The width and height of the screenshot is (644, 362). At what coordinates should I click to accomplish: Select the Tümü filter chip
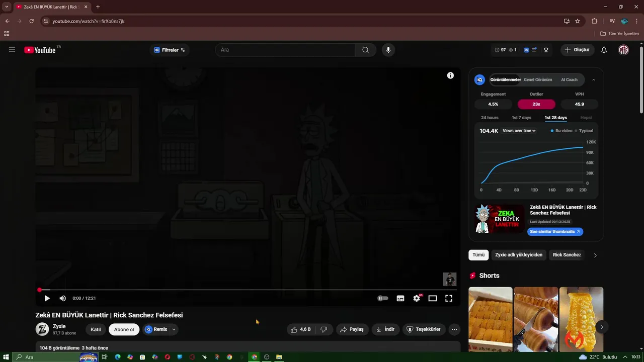click(x=478, y=255)
